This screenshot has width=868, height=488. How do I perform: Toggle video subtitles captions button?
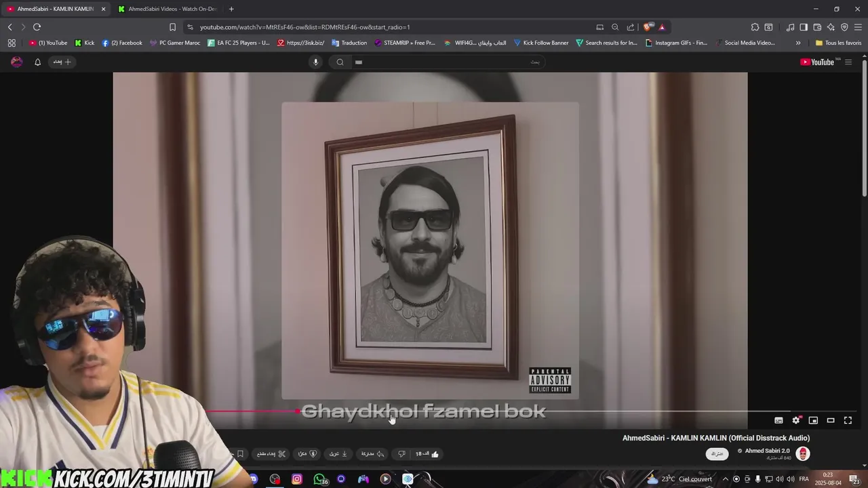click(778, 420)
